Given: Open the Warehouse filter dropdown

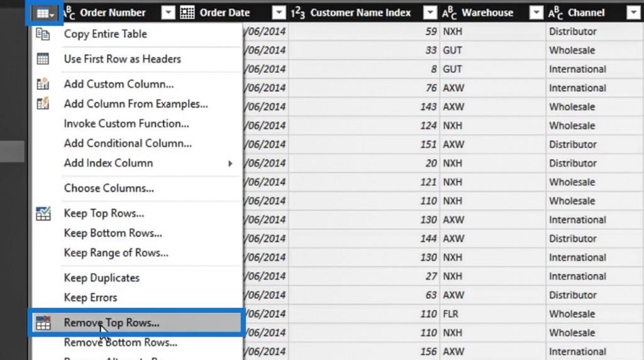Looking at the screenshot, I should click(x=536, y=13).
